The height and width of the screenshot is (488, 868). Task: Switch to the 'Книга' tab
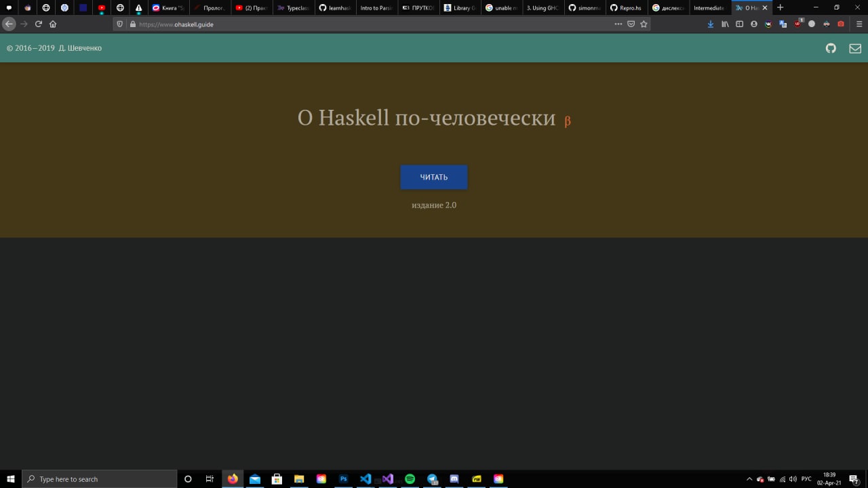pos(168,7)
